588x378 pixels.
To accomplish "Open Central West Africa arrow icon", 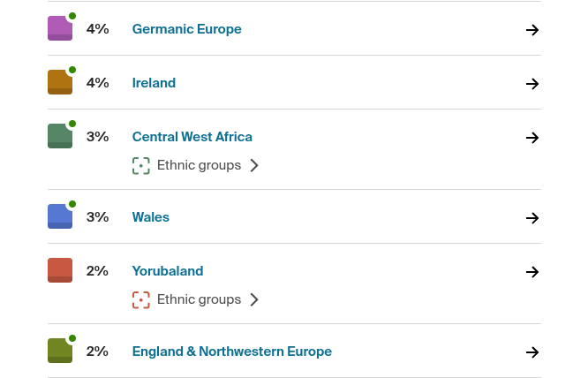I will (532, 138).
